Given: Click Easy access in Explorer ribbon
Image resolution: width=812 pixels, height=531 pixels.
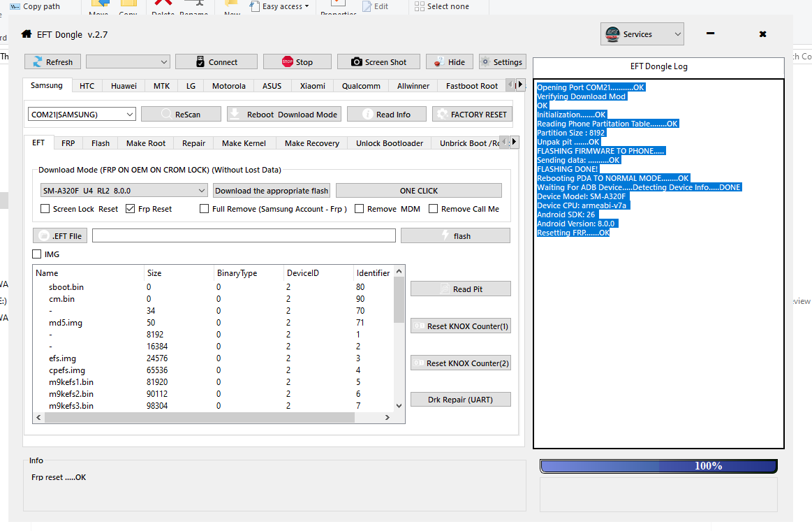Looking at the screenshot, I should tap(280, 6).
